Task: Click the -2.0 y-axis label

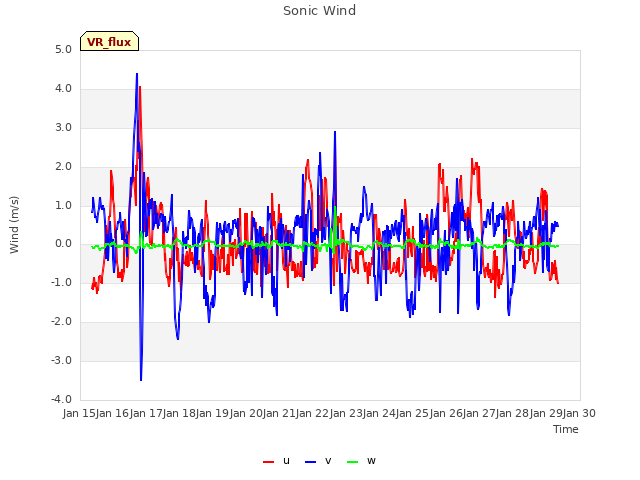Action: (62, 322)
